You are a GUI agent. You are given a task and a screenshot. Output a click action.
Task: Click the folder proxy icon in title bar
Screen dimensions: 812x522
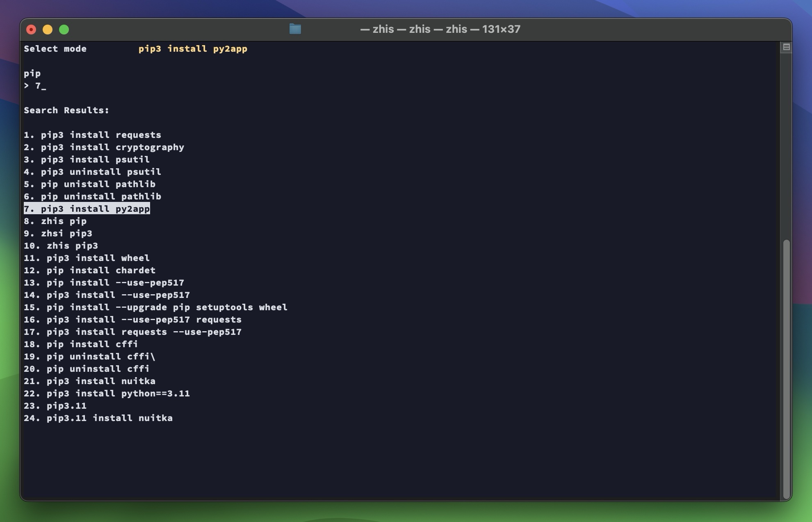(x=295, y=29)
